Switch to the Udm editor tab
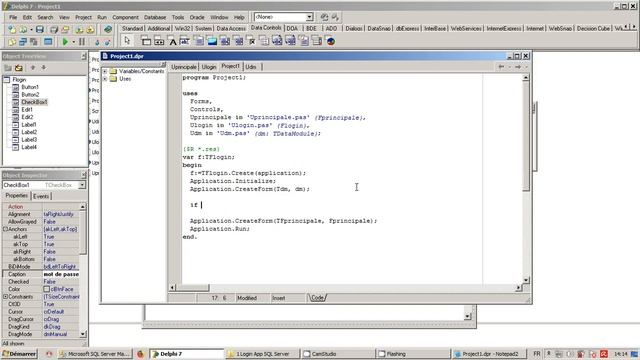This screenshot has width=640, height=360. pyautogui.click(x=251, y=67)
